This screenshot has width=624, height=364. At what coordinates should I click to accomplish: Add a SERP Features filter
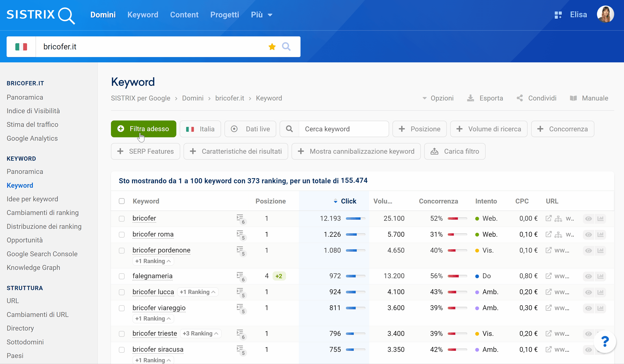click(x=146, y=151)
